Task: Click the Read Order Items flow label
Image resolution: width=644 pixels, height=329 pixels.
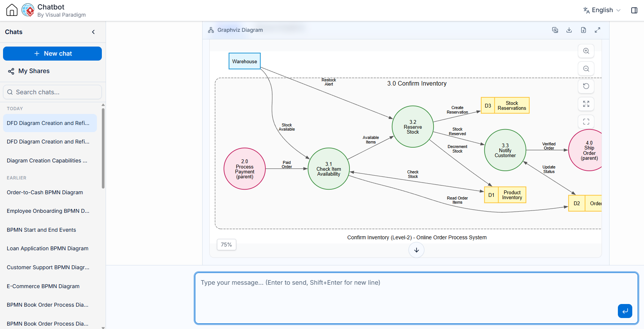Action: 457,200
